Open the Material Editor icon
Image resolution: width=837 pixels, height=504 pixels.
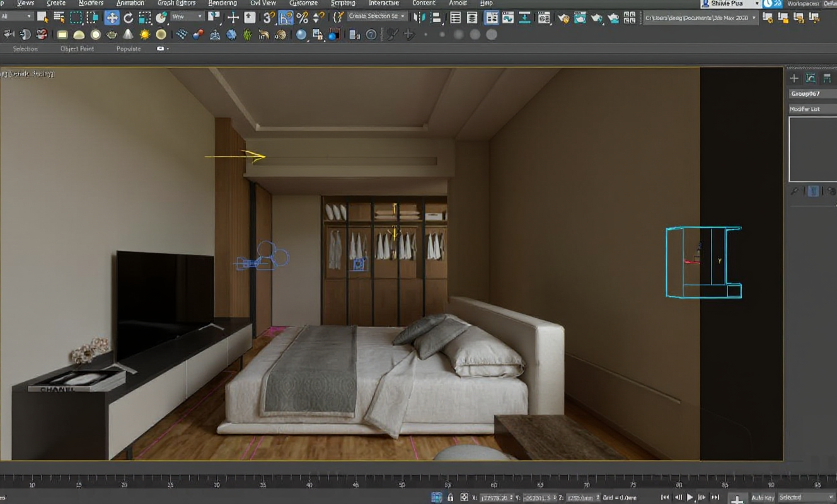545,18
